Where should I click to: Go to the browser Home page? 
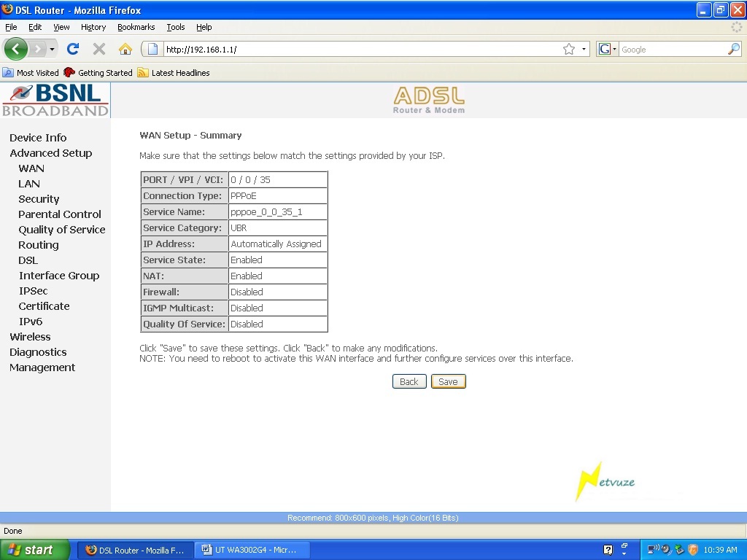(x=125, y=49)
